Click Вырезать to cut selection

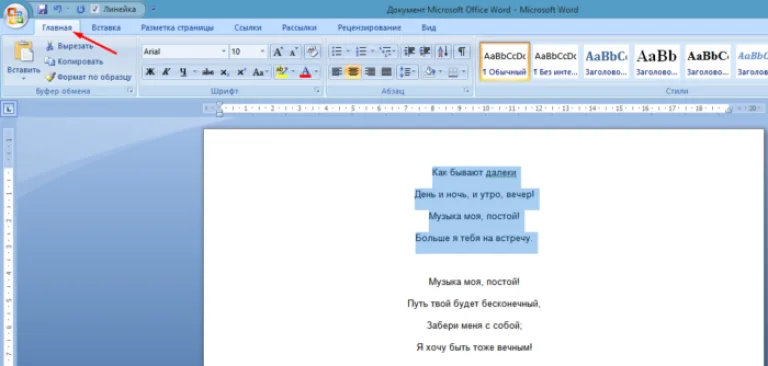69,46
